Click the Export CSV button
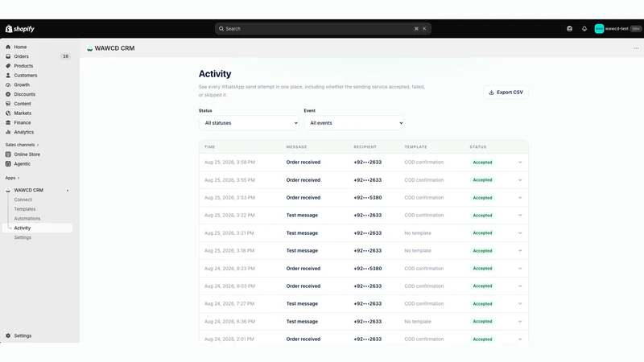 (506, 93)
